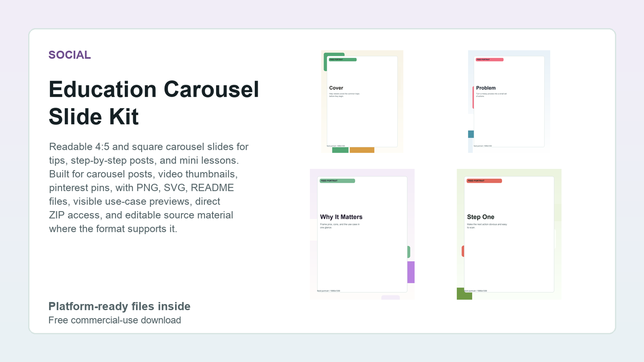Click the Cover slide title text
644x362 pixels.
pos(336,88)
